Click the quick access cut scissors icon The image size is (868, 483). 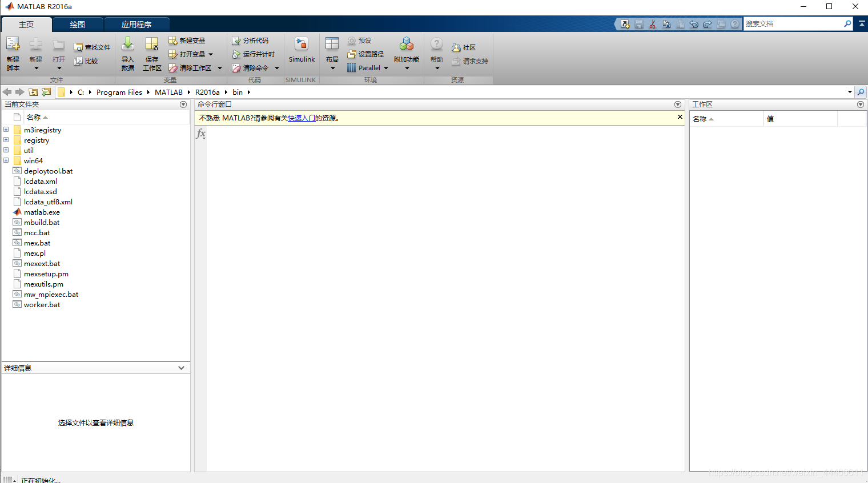click(653, 24)
